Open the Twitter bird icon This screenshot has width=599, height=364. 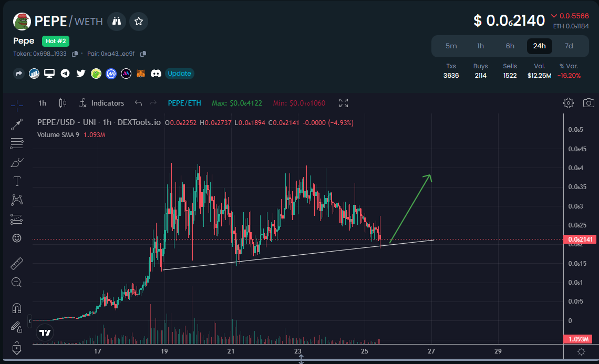click(x=80, y=74)
